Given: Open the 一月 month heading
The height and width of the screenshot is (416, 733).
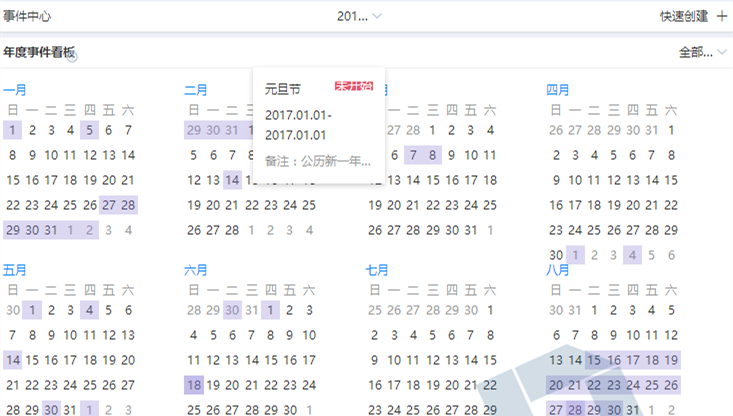Looking at the screenshot, I should point(14,90).
